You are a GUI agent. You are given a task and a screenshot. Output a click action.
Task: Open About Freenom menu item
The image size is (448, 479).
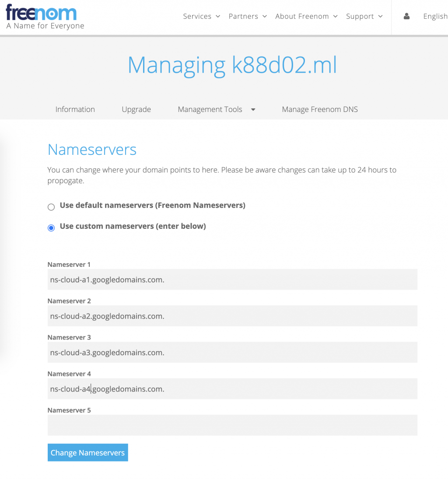pos(302,16)
